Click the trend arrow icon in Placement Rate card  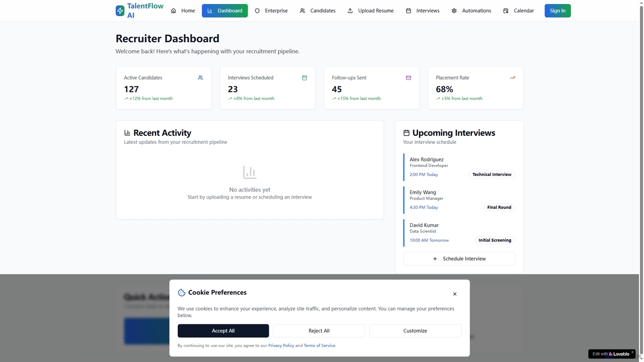click(512, 78)
